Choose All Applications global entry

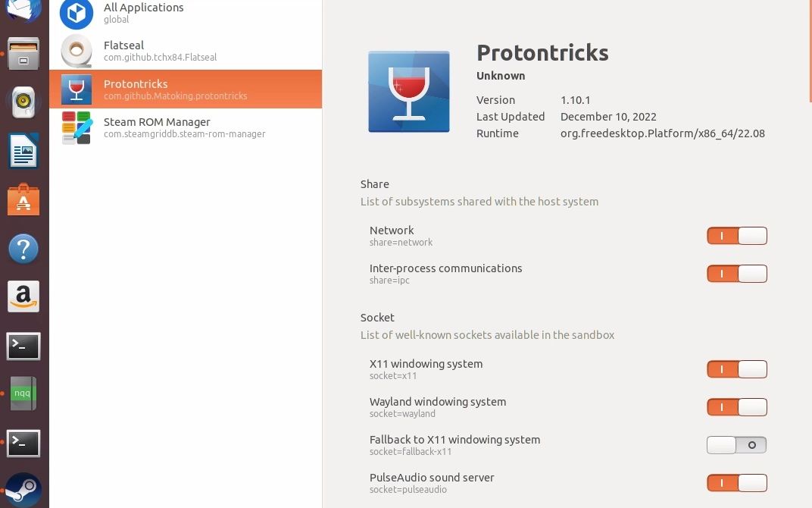[x=185, y=13]
